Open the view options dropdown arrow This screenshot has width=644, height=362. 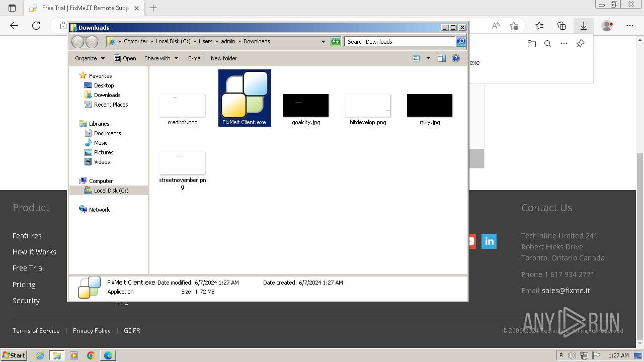pos(428,58)
